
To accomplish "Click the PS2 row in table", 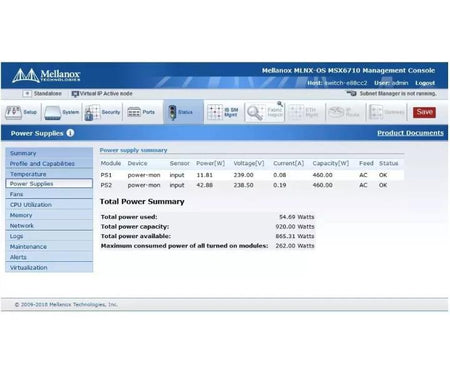I will coord(252,185).
